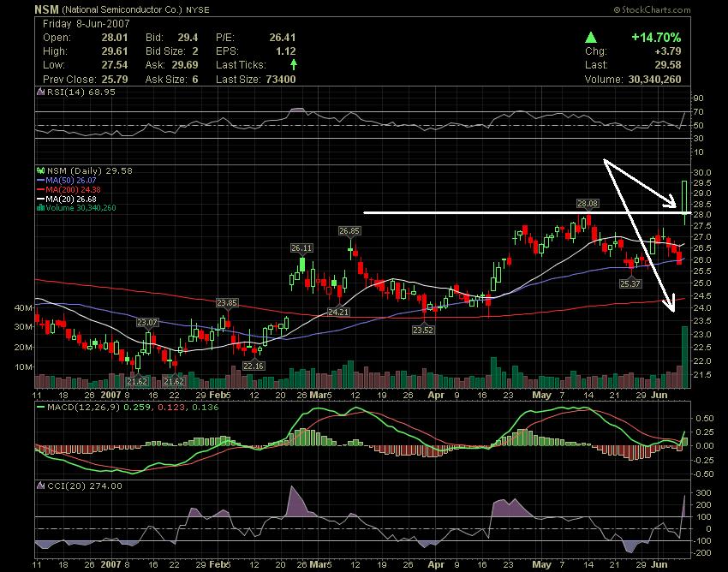Screen dimensions: 728x572
Task: Click the +14.70% percent change
Action: point(656,38)
